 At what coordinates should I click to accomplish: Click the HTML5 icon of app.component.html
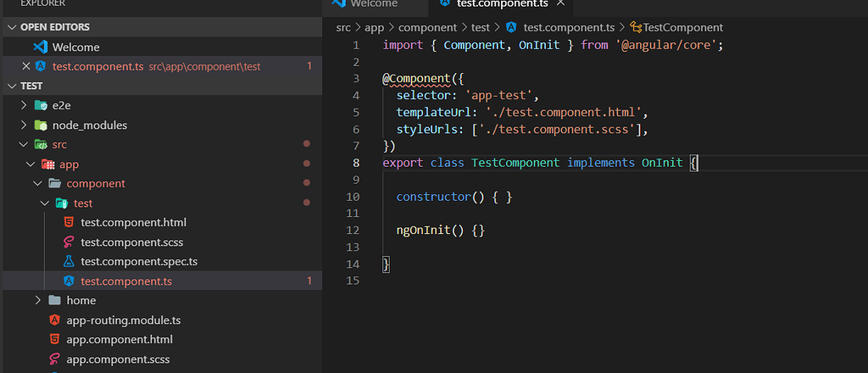tap(54, 339)
